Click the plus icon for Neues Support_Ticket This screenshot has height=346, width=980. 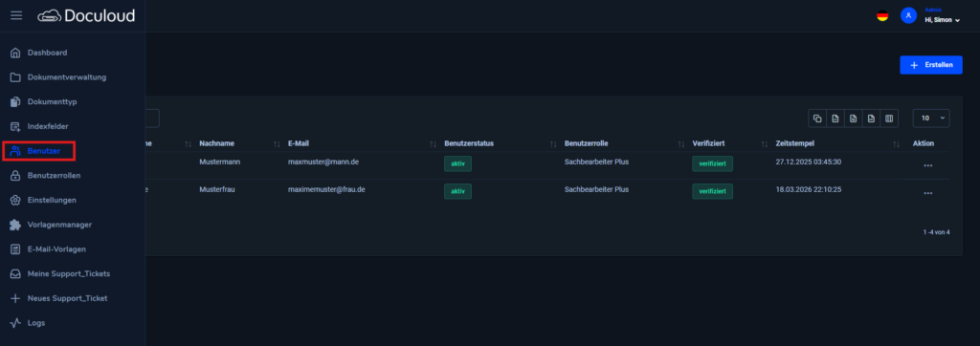tap(15, 298)
